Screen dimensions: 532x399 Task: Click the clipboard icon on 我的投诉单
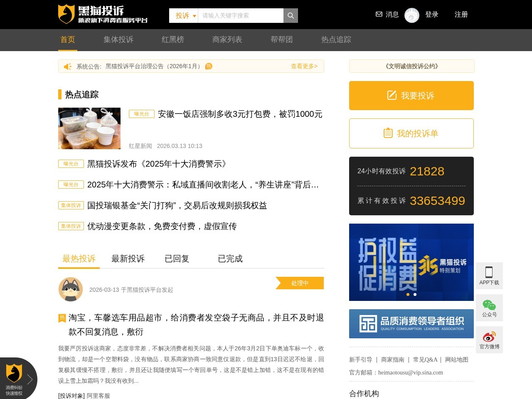pos(387,133)
